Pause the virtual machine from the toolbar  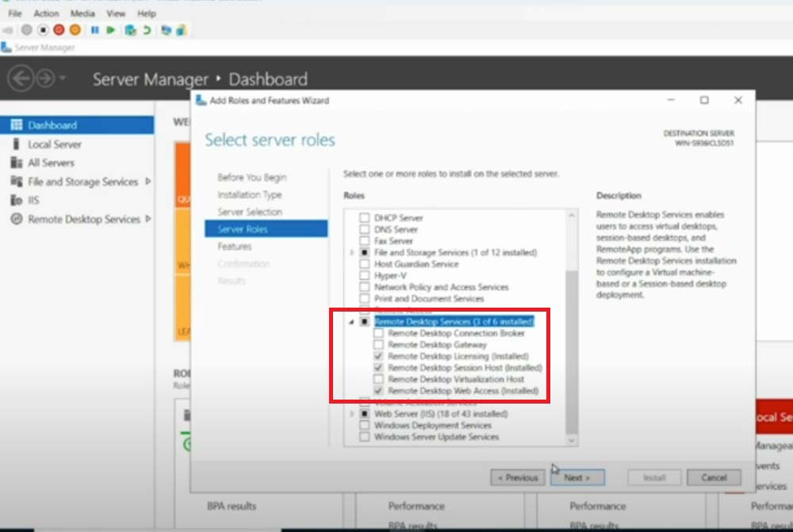pyautogui.click(x=94, y=30)
